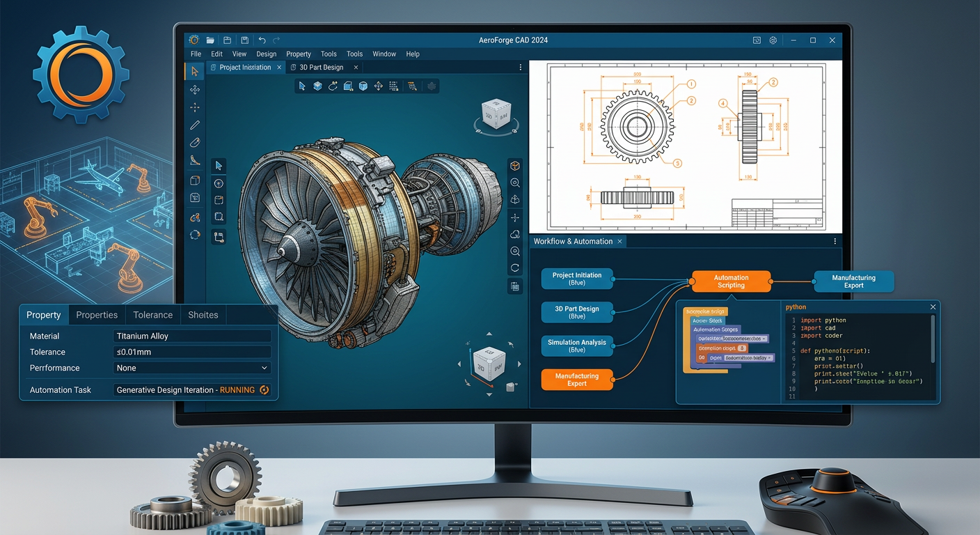Switch to the Tolerance tab in property panel
Image resolution: width=980 pixels, height=535 pixels.
tap(152, 315)
